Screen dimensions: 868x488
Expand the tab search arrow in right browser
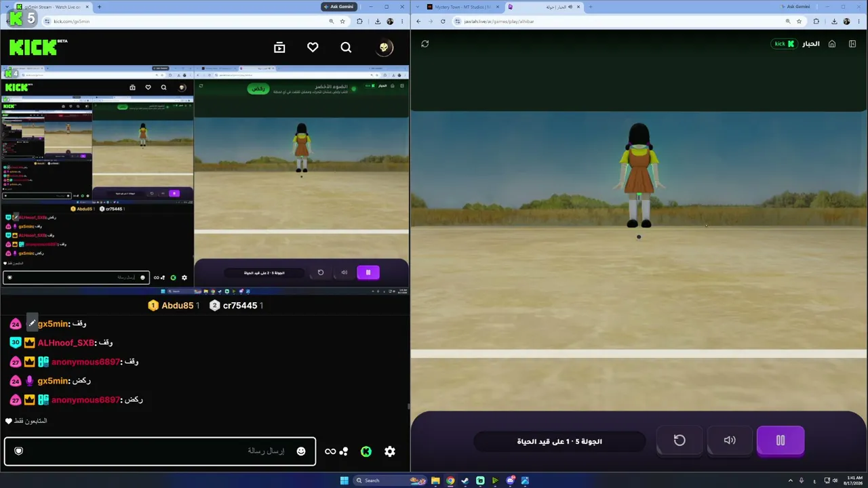(418, 7)
